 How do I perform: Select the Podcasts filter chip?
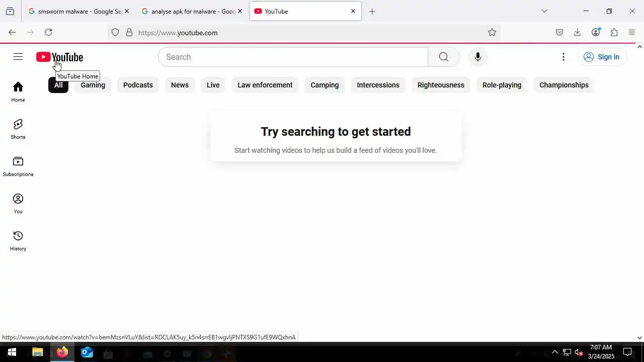tap(138, 85)
